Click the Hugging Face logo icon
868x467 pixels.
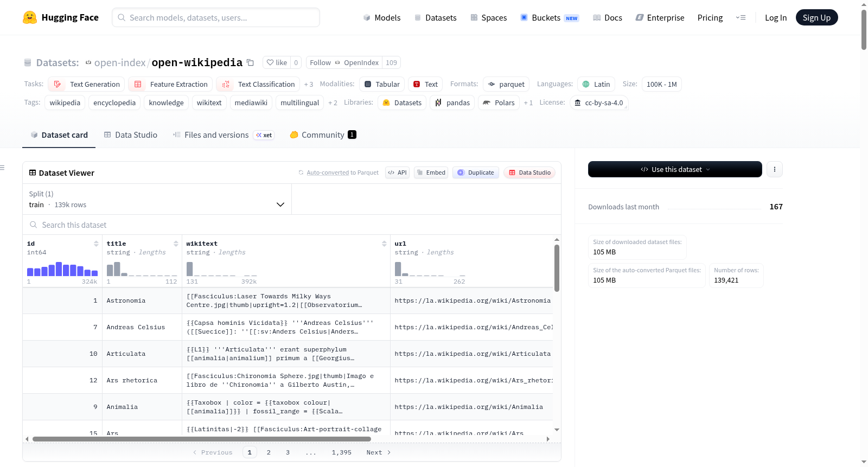coord(30,17)
